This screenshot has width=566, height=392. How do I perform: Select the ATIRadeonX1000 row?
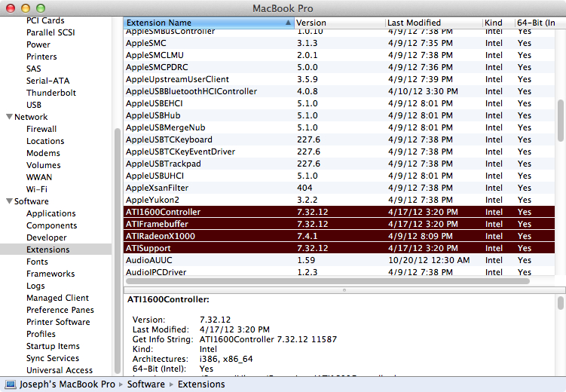(339, 236)
